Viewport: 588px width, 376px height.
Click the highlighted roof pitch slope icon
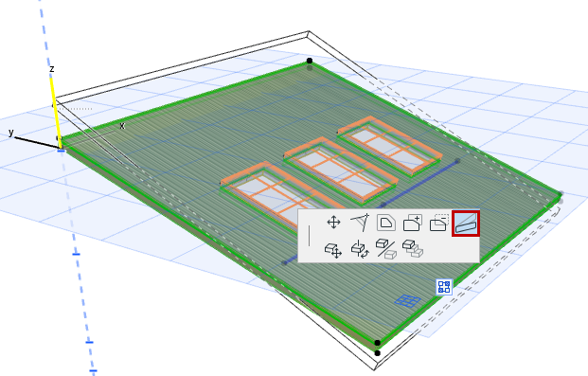[466, 224]
